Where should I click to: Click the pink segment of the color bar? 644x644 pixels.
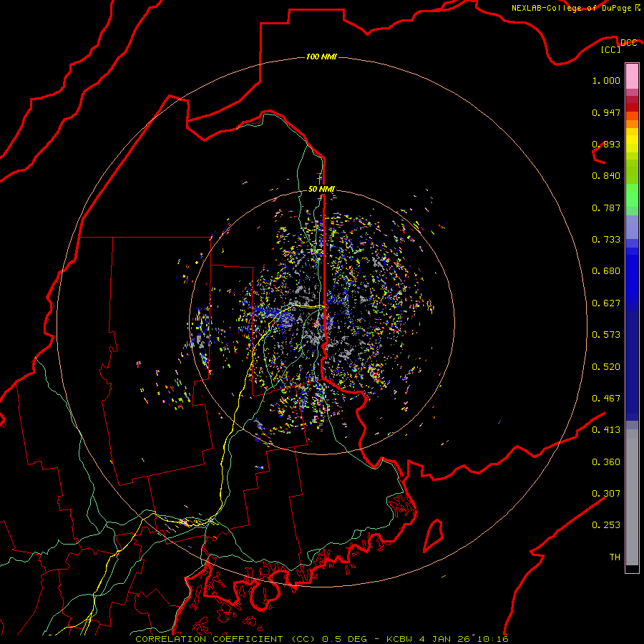point(632,77)
